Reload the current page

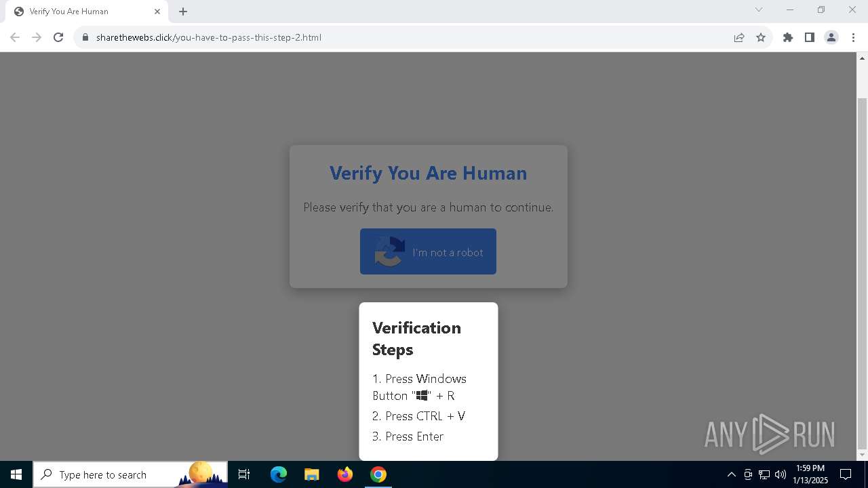pyautogui.click(x=58, y=37)
